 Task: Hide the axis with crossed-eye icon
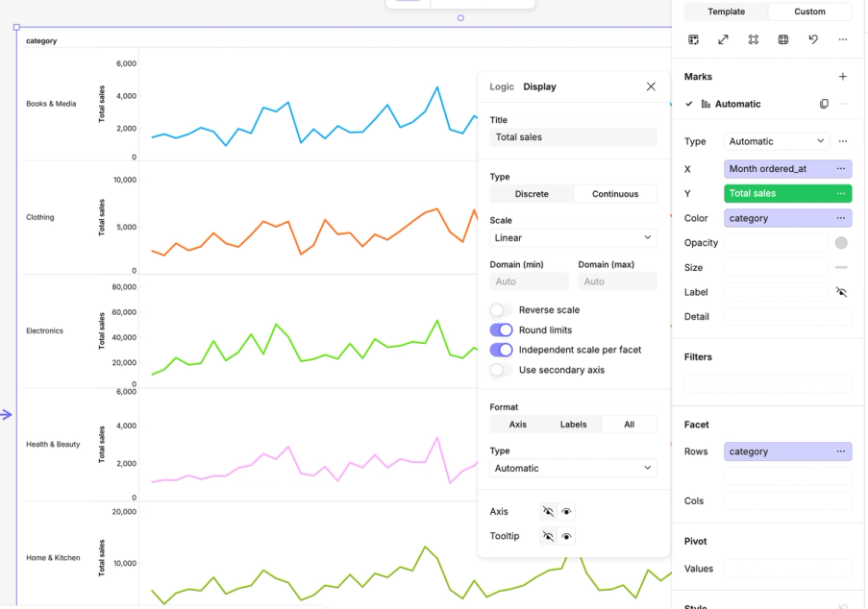(x=548, y=511)
